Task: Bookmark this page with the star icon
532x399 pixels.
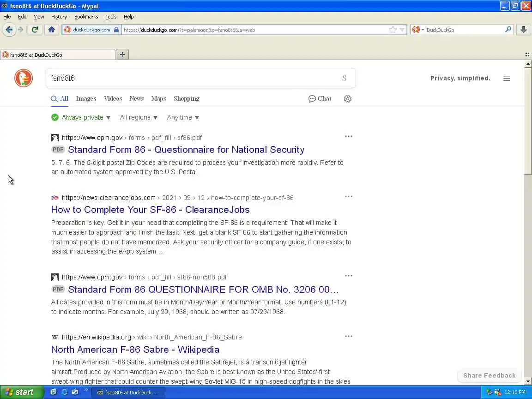Action: [x=393, y=30]
